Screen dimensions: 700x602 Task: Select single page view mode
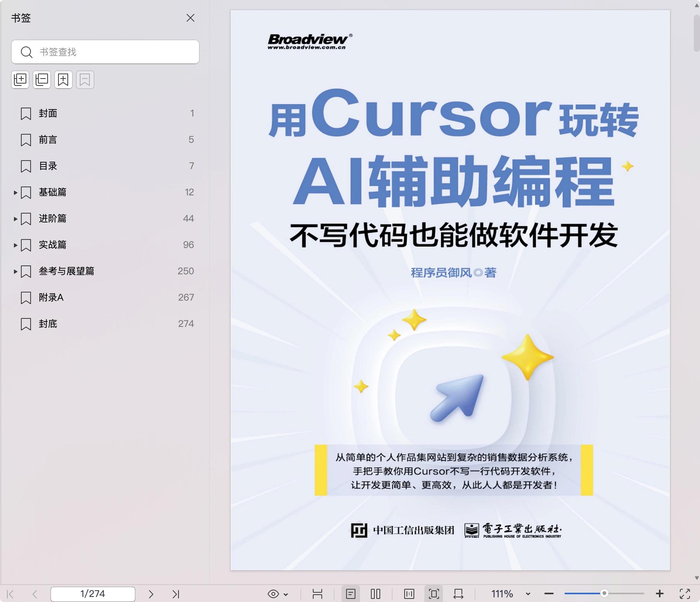click(x=351, y=594)
